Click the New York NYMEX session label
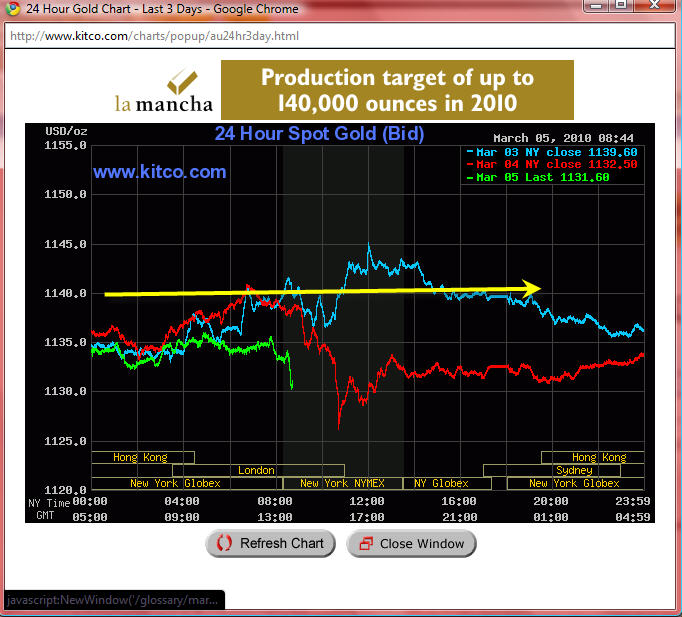The image size is (682, 617). (x=342, y=484)
